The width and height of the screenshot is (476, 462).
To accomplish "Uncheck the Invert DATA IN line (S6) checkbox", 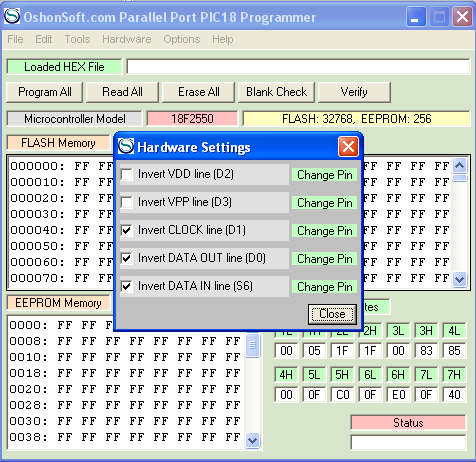I will [127, 286].
